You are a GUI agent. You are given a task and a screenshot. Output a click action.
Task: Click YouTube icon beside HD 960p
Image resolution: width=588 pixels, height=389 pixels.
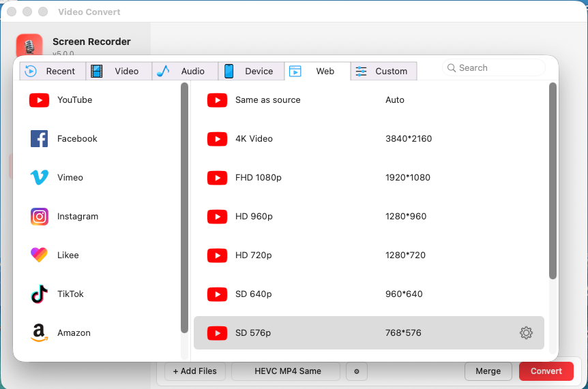(x=217, y=217)
